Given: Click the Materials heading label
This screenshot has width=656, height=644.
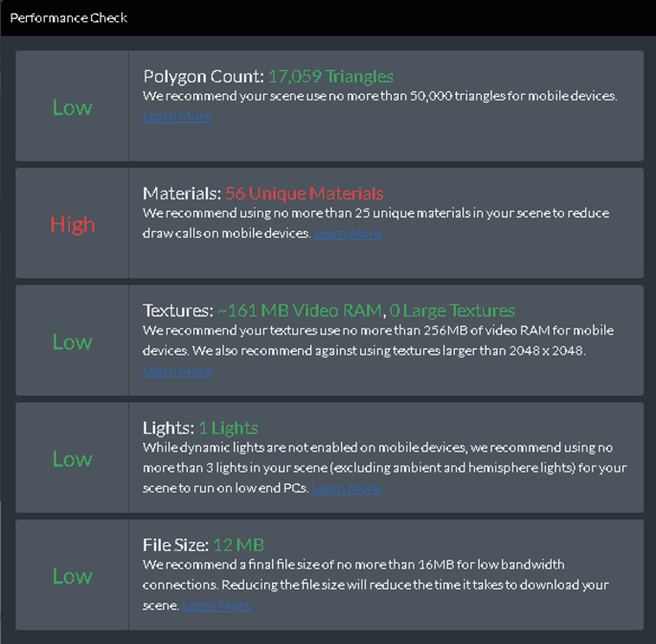Looking at the screenshot, I should [182, 194].
